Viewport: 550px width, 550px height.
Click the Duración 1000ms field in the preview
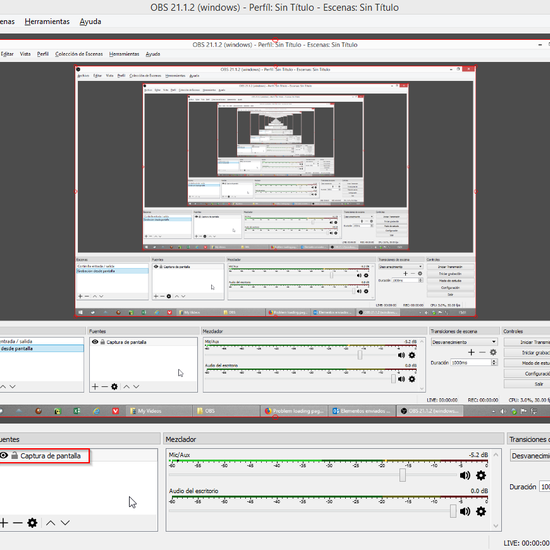(471, 362)
